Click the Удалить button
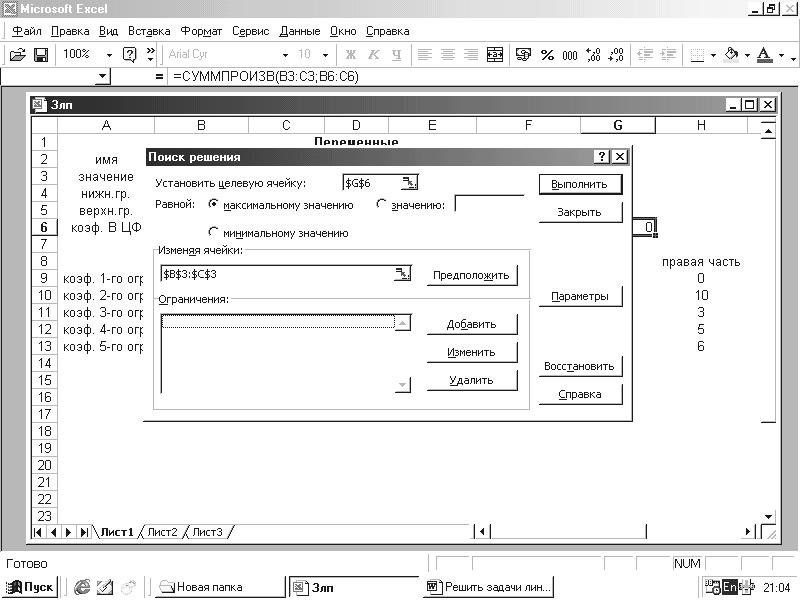This screenshot has width=800, height=600. [471, 380]
